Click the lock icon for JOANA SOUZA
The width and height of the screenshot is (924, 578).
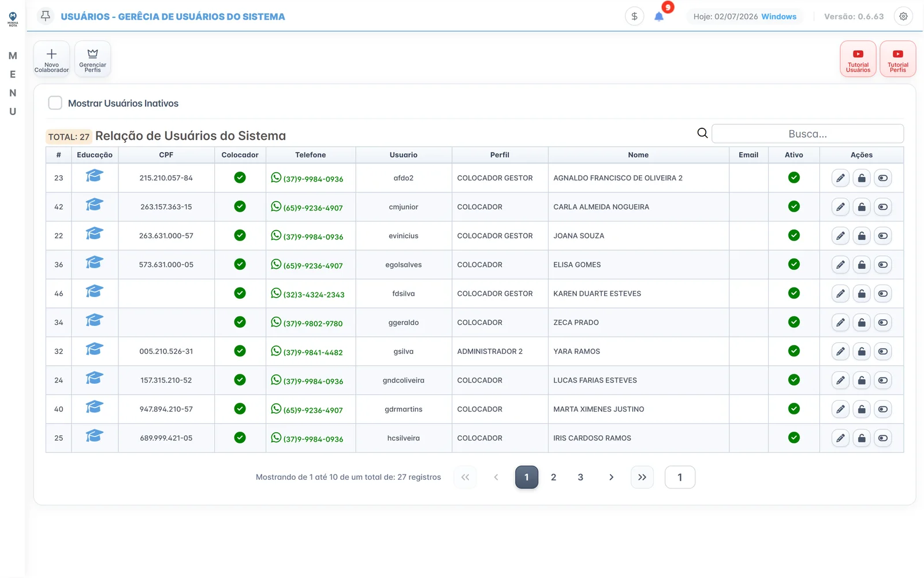862,236
